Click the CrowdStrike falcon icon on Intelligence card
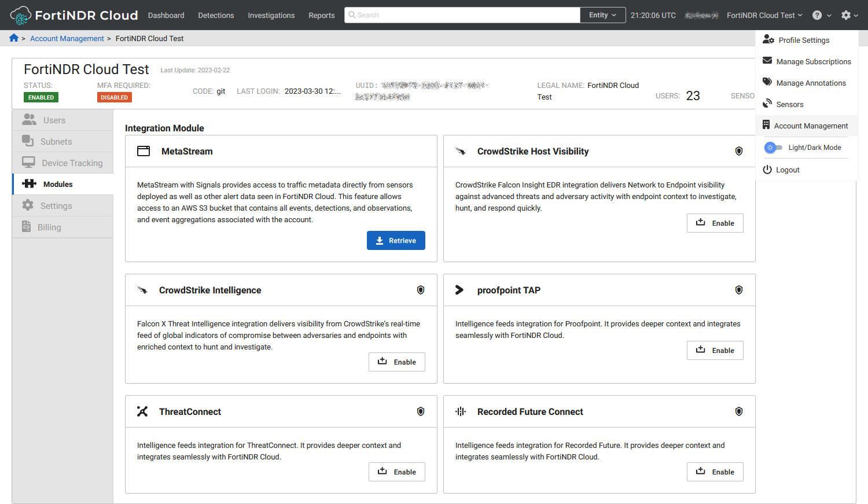This screenshot has width=868, height=504. coord(143,289)
